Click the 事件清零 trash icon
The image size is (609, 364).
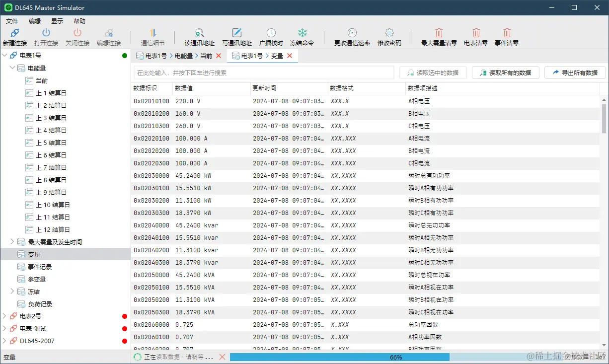point(507,33)
